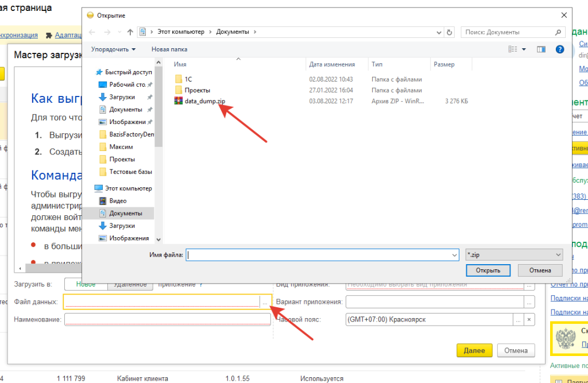Viewport: 588px width, 383px height.
Task: Click the size value 3 276 КБ
Action: point(457,101)
